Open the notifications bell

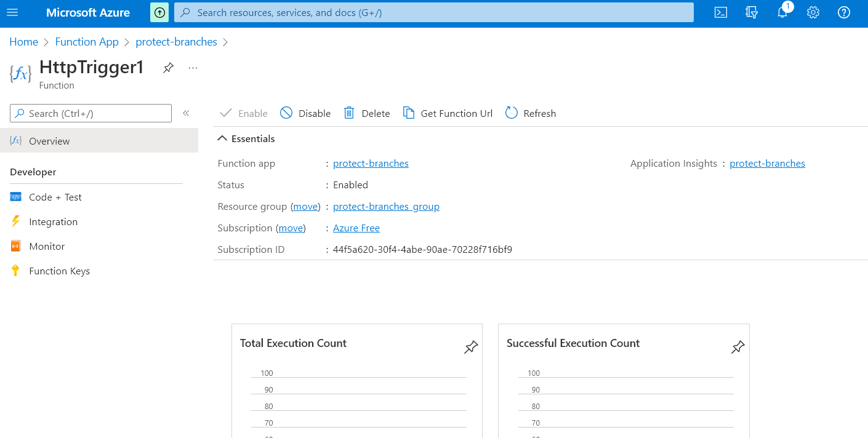pyautogui.click(x=782, y=12)
